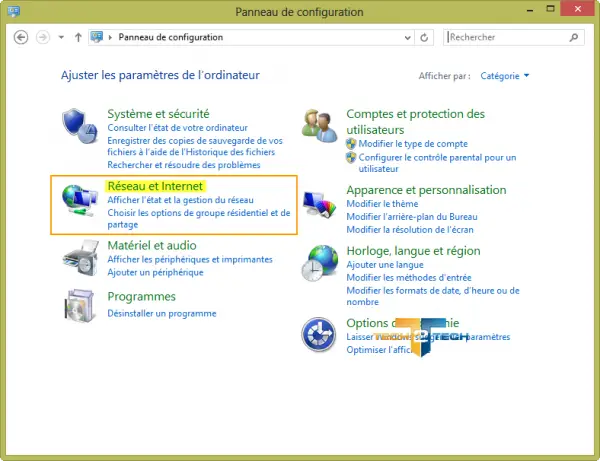Click the forward navigation arrow
Image resolution: width=600 pixels, height=461 pixels.
(x=42, y=37)
